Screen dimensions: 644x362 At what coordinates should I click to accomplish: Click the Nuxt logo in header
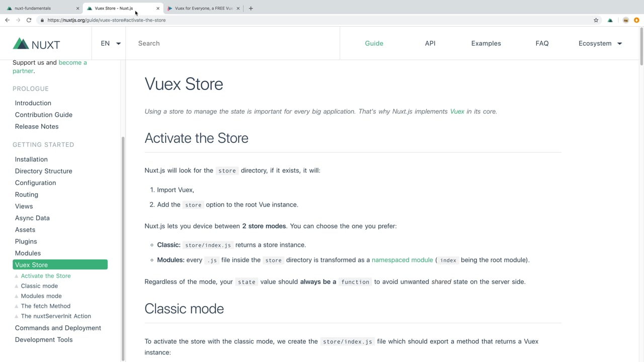pos(36,44)
